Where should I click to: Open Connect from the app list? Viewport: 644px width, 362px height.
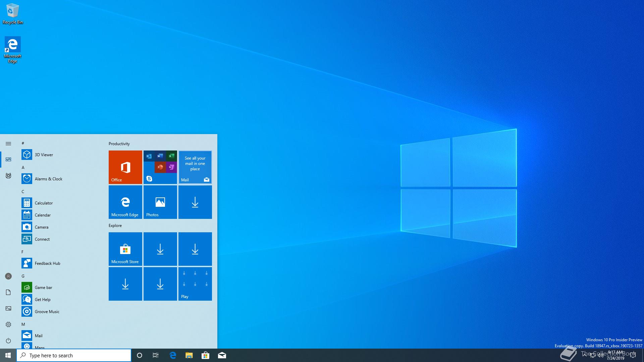point(60,239)
